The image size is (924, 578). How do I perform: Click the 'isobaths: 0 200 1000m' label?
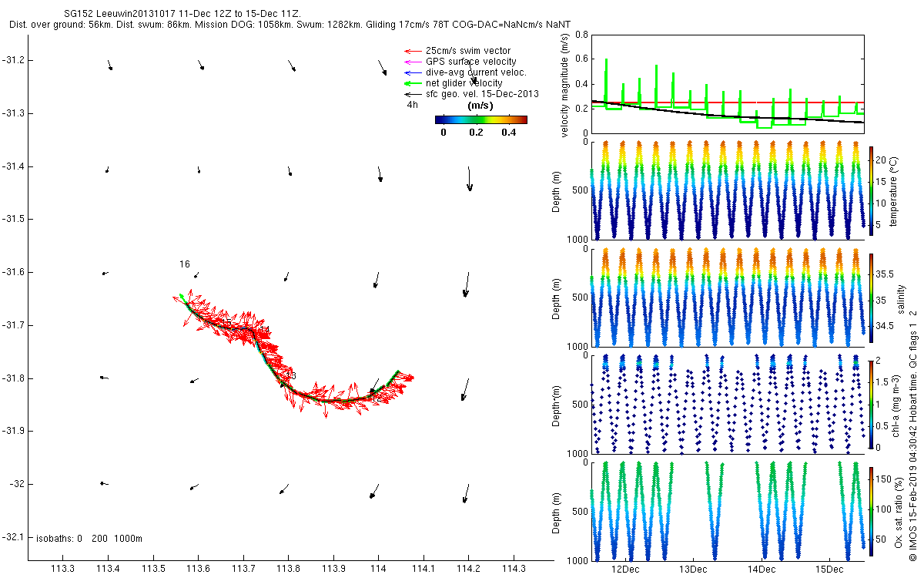coord(89,538)
